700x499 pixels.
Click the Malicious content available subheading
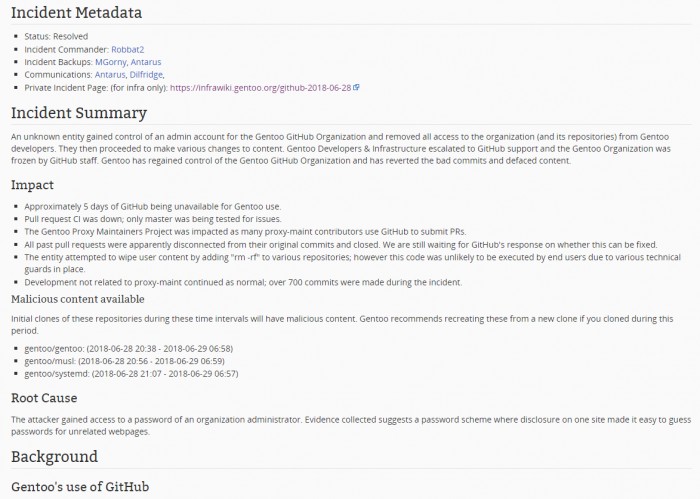point(77,298)
